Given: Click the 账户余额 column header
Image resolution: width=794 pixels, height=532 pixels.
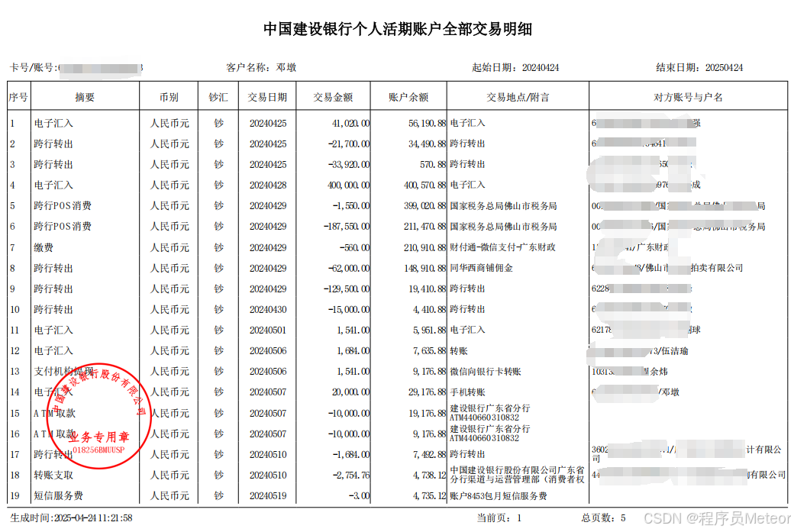Looking at the screenshot, I should pyautogui.click(x=408, y=97).
